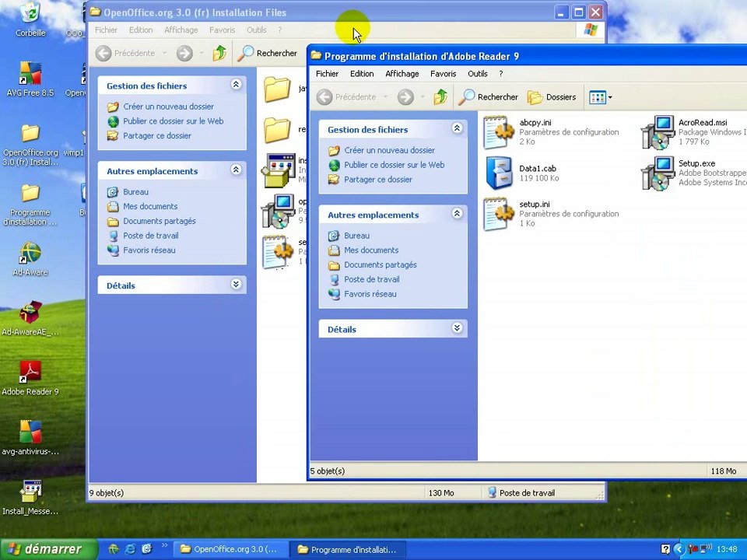The image size is (747, 560).
Task: Click the volume icon in system tray
Action: coord(706,549)
